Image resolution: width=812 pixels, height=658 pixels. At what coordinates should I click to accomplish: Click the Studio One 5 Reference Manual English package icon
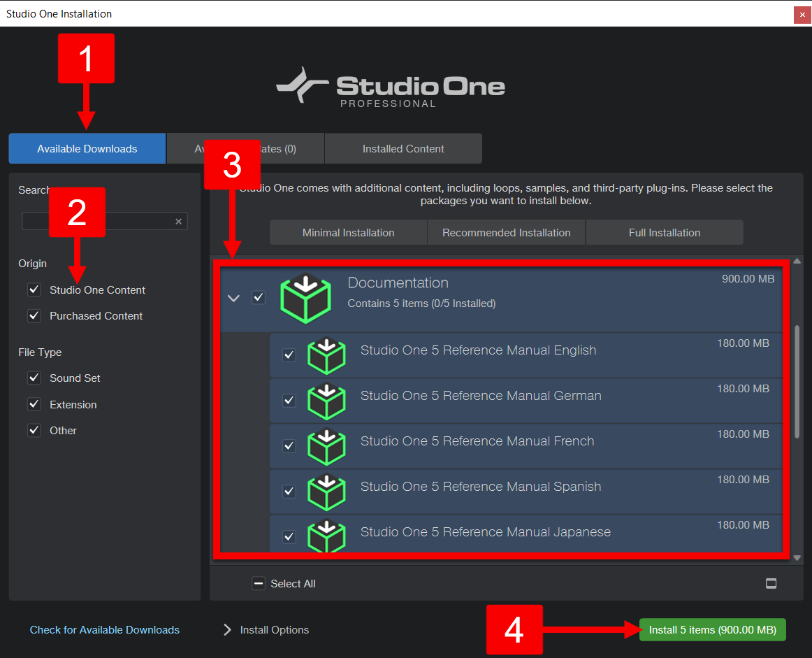pyautogui.click(x=326, y=355)
